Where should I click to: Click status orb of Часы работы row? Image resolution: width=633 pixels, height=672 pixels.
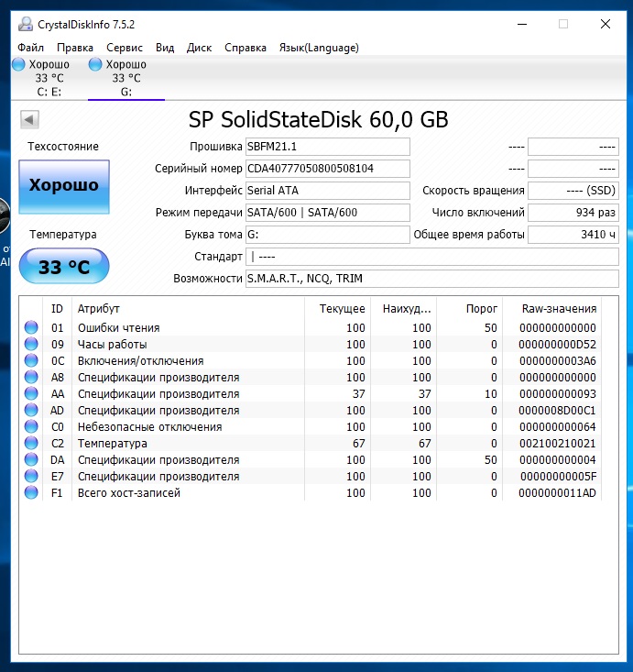(31, 345)
